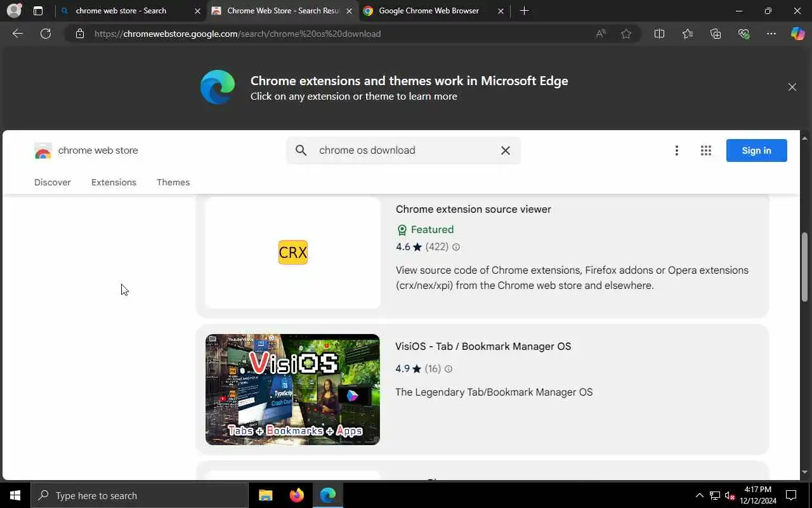This screenshot has height=508, width=812.
Task: Show rating info for 4.6 (422) rating
Action: tap(455, 247)
